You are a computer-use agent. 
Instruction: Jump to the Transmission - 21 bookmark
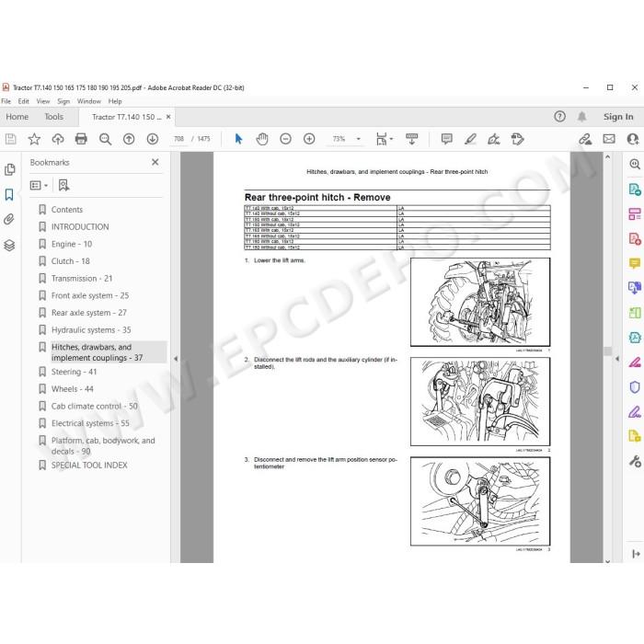coord(82,279)
